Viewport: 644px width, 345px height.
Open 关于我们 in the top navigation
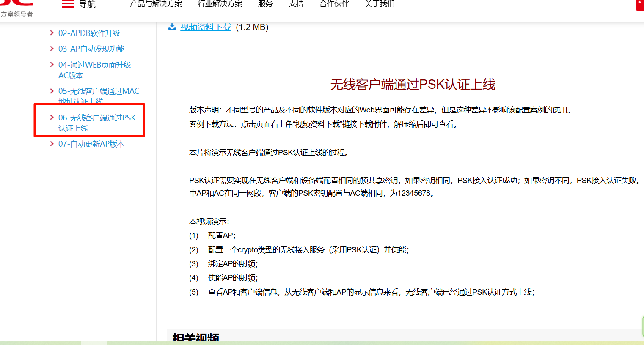point(380,4)
